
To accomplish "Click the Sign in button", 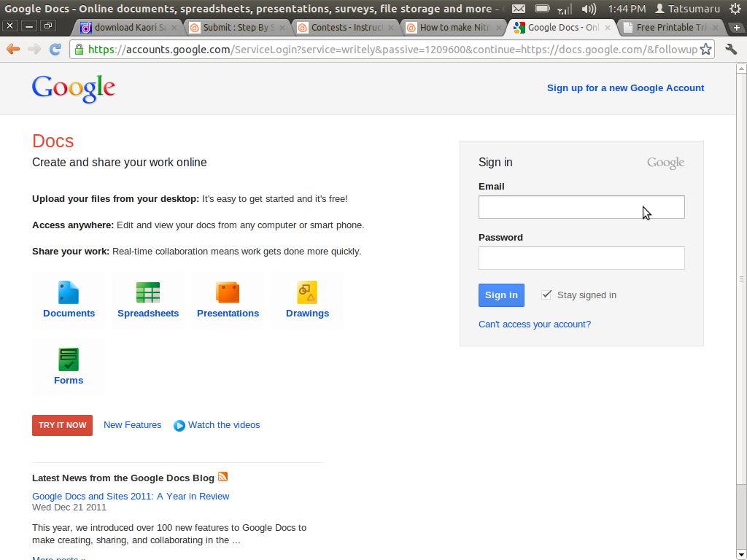I will (x=501, y=295).
